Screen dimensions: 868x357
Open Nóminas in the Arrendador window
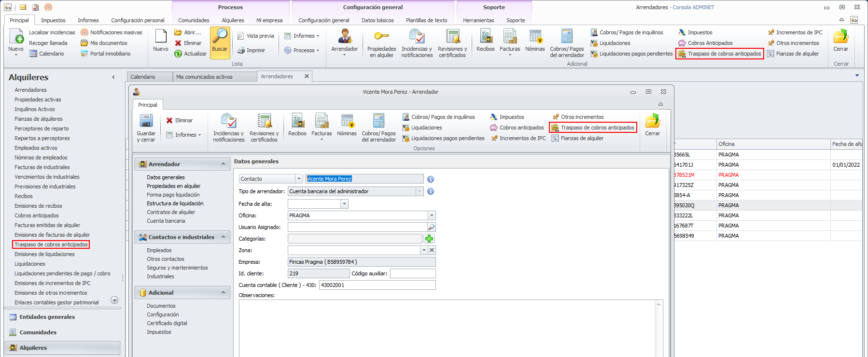tap(347, 125)
